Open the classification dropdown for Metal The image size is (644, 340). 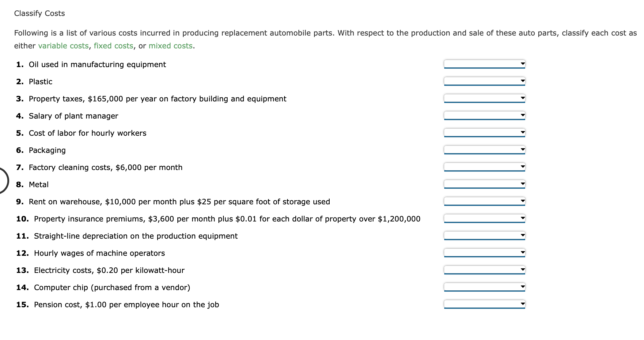coord(484,184)
